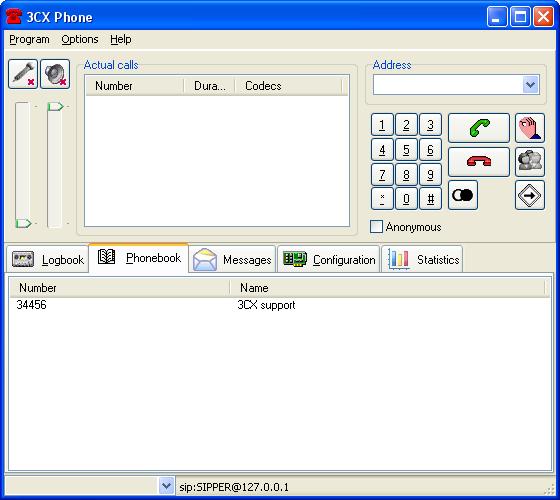
Task: Mute the microphone icon button
Action: click(x=23, y=74)
